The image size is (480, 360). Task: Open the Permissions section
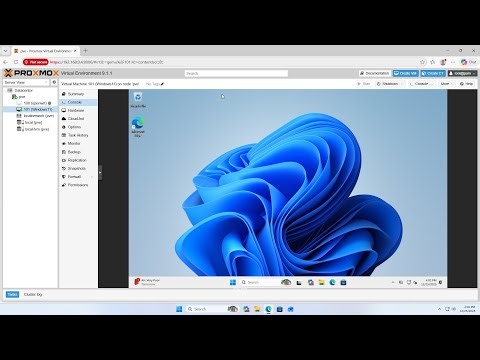point(78,185)
